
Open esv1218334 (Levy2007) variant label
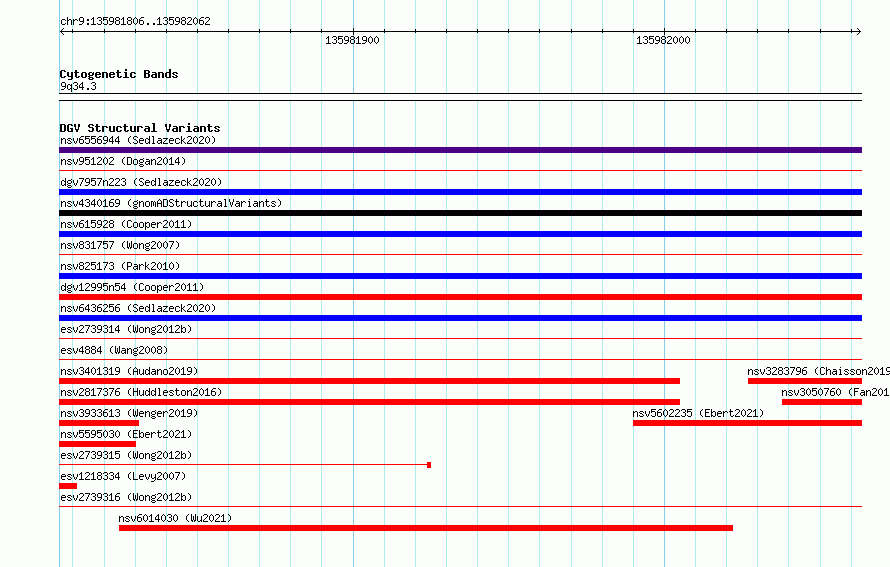pos(123,476)
